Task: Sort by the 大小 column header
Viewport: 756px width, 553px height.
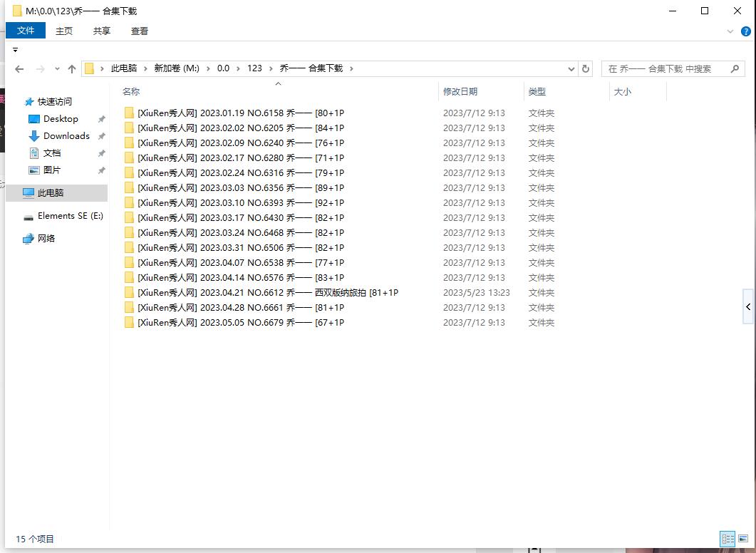Action: pyautogui.click(x=623, y=92)
